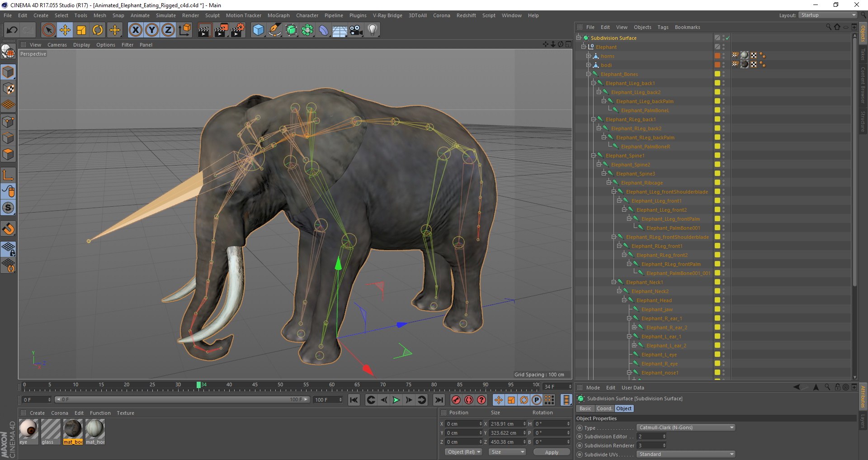Collapse the Elephant_Bones hierarchy

coord(589,74)
